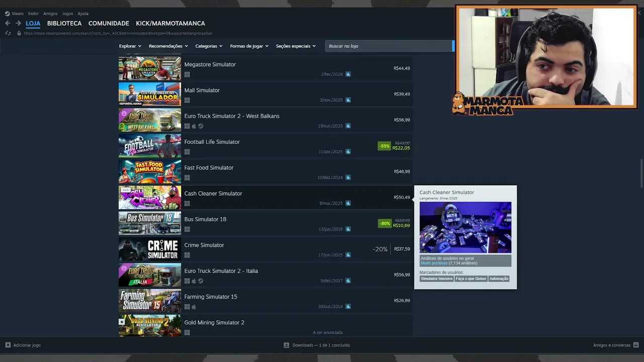Open the Farming Simulator 15 thumbnail
This screenshot has width=644, height=362.
pyautogui.click(x=150, y=301)
